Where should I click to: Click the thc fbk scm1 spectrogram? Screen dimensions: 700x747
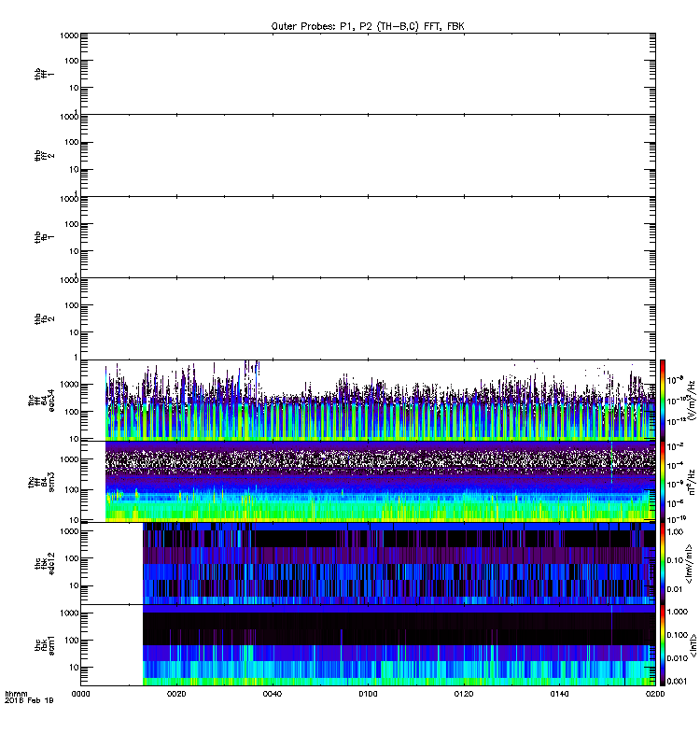tap(399, 644)
